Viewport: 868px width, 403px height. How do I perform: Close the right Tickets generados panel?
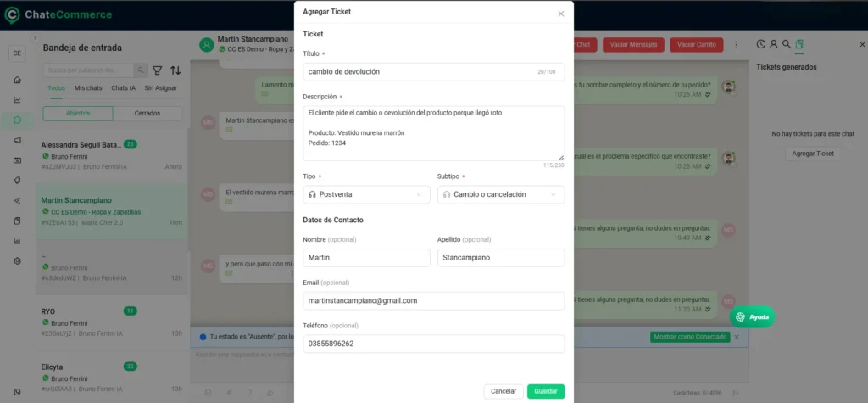pyautogui.click(x=862, y=44)
